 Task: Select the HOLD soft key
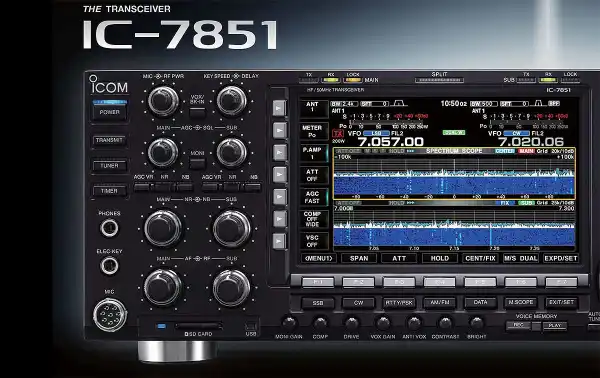coord(440,258)
